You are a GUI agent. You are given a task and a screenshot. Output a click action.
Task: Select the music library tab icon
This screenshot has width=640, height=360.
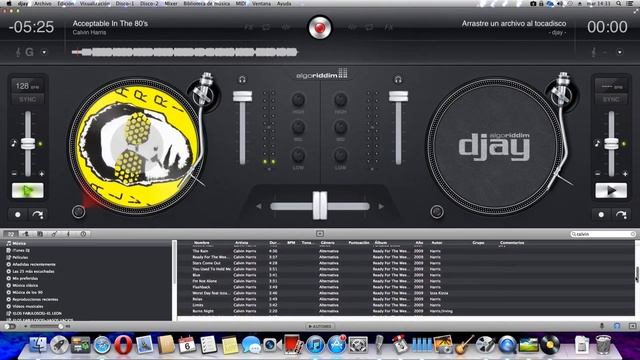[x=11, y=234]
